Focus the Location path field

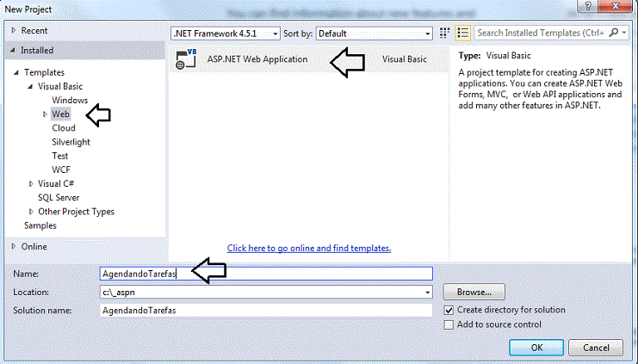tap(266, 293)
